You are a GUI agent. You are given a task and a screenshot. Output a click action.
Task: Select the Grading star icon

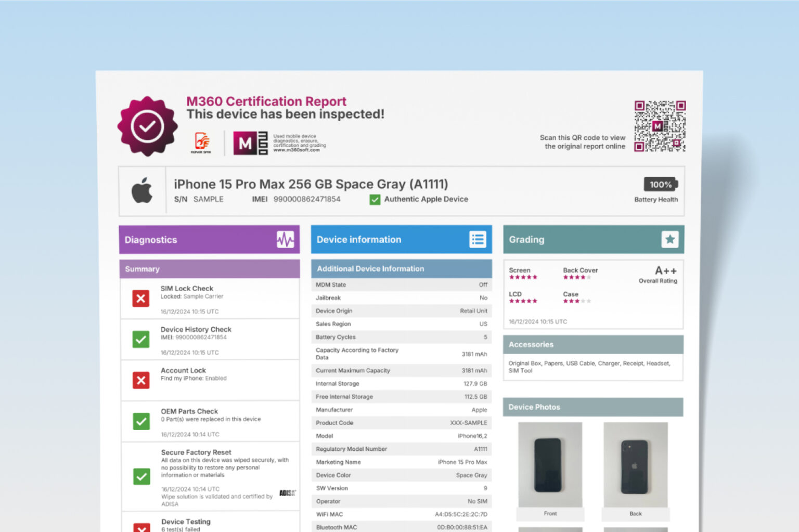(670, 240)
